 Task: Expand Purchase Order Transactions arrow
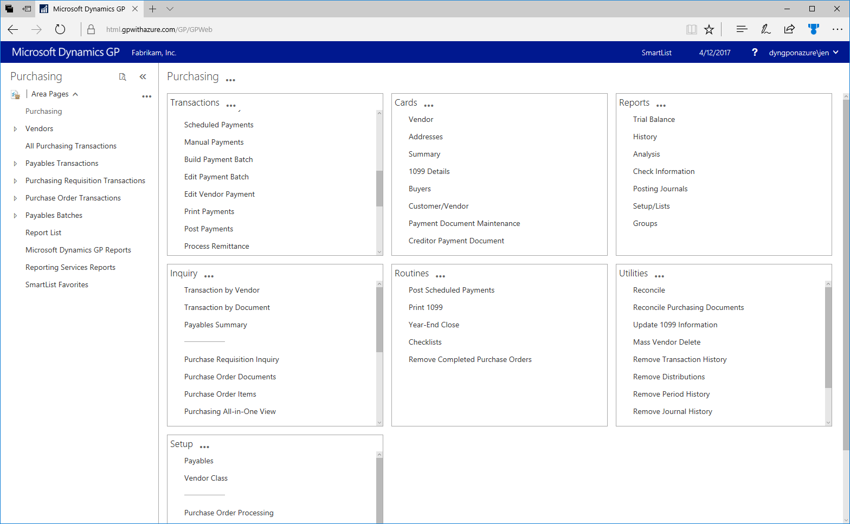click(x=15, y=198)
